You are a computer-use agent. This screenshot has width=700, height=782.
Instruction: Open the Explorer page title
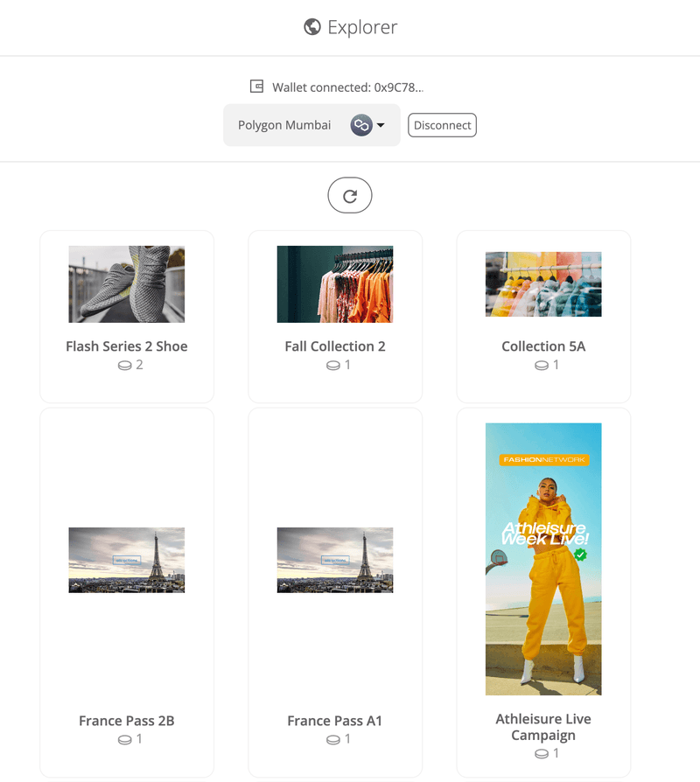pos(362,27)
